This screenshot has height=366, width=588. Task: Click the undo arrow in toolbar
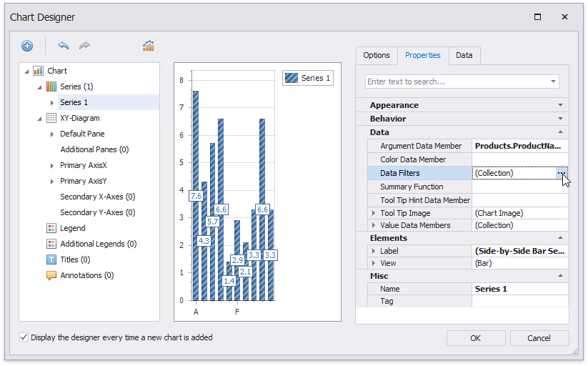point(64,46)
